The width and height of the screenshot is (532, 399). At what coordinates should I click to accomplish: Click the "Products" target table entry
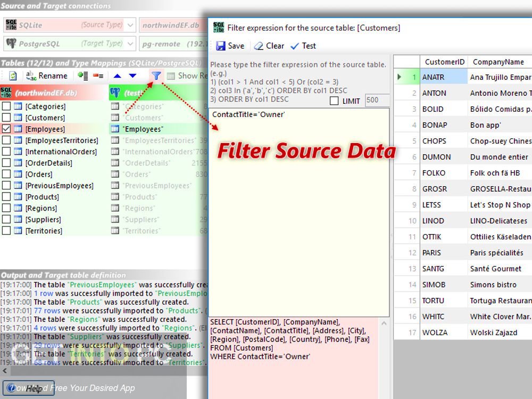(x=140, y=197)
